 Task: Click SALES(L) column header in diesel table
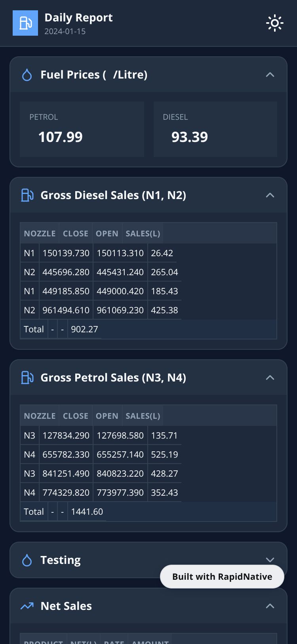[143, 234]
